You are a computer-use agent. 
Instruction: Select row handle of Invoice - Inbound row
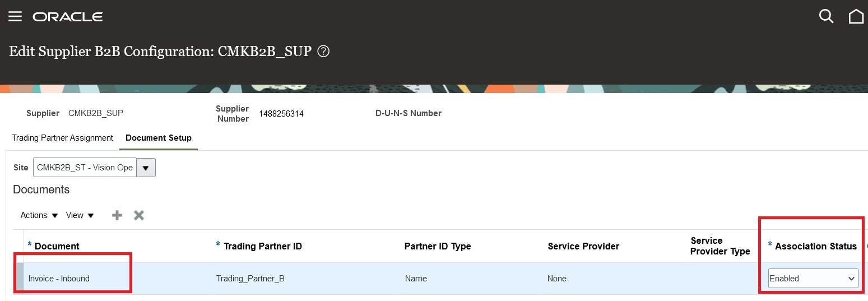click(x=20, y=279)
